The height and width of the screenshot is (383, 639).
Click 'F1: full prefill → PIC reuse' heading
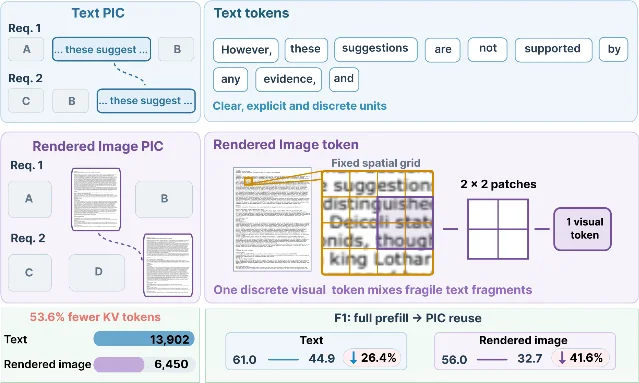(408, 318)
